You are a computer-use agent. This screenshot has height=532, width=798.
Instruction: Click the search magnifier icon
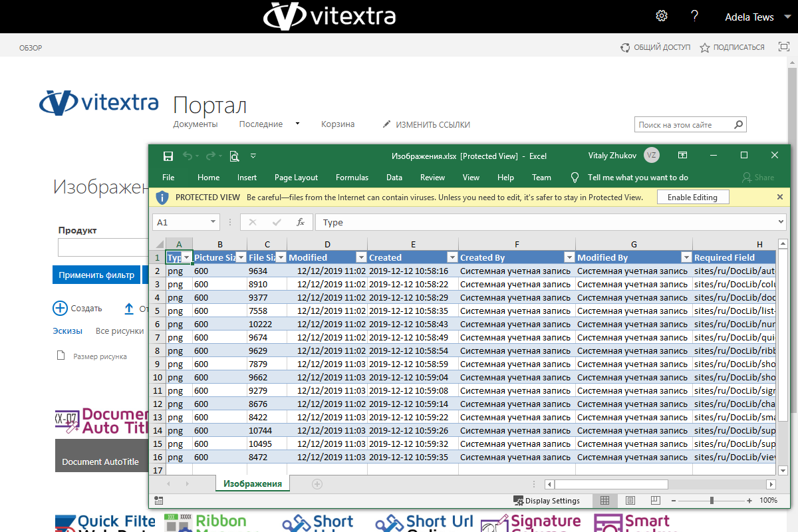[x=738, y=124]
